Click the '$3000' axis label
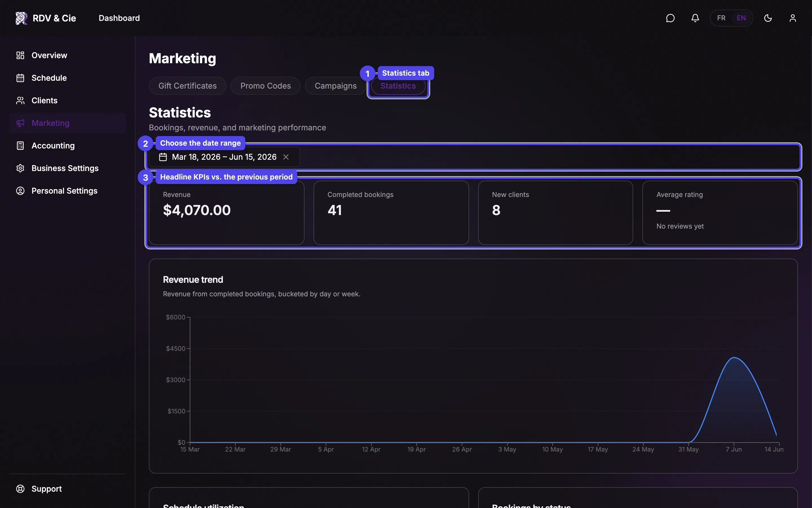812x508 pixels. [175, 380]
